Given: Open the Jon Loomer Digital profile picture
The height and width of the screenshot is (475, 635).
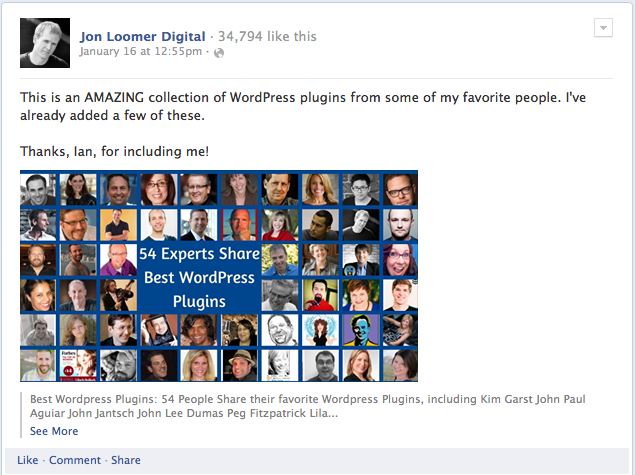Looking at the screenshot, I should point(45,43).
